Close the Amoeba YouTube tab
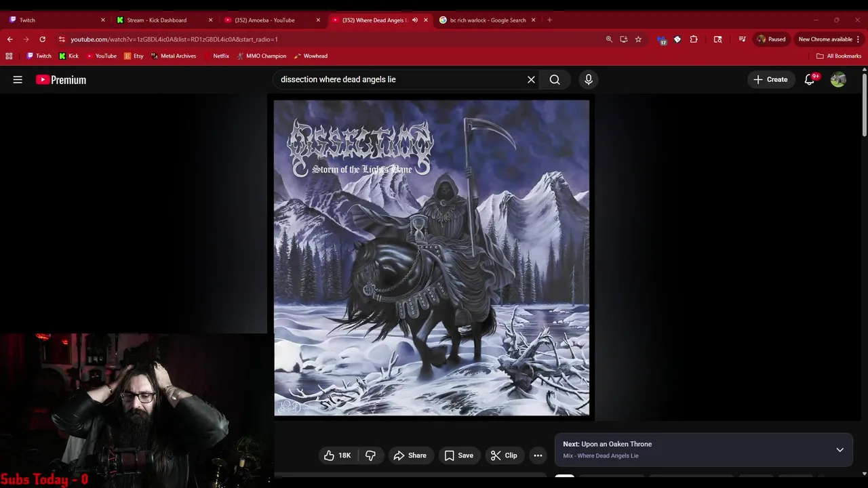 point(318,20)
